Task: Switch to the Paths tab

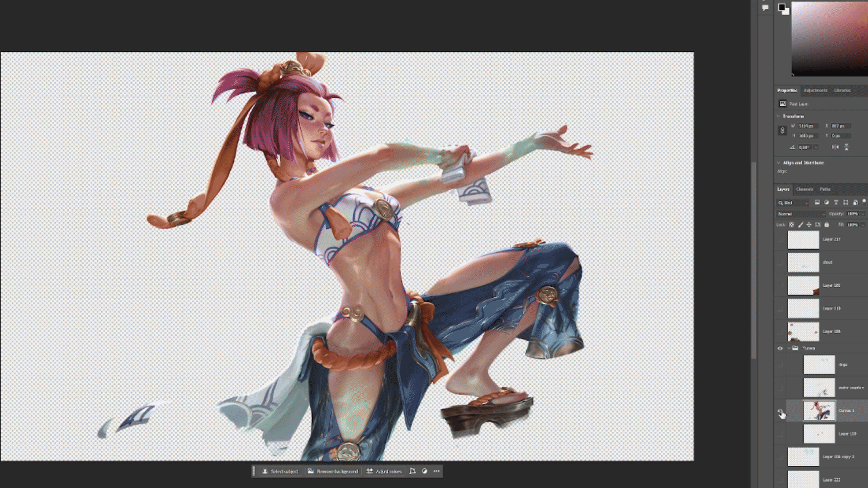Action: (825, 189)
